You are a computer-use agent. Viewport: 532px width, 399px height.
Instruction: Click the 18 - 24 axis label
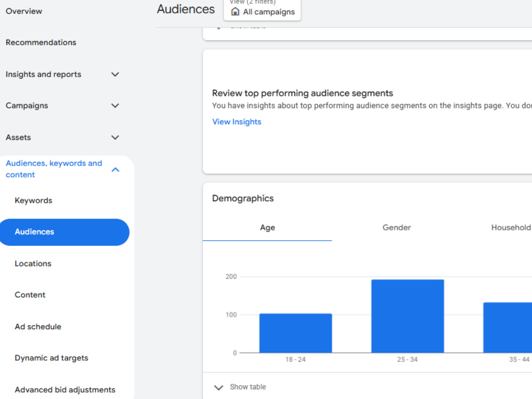295,359
